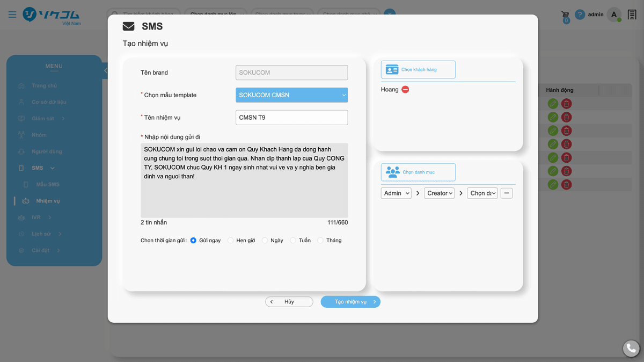
Task: Open the hamburger menu in the top bar
Action: click(x=12, y=15)
